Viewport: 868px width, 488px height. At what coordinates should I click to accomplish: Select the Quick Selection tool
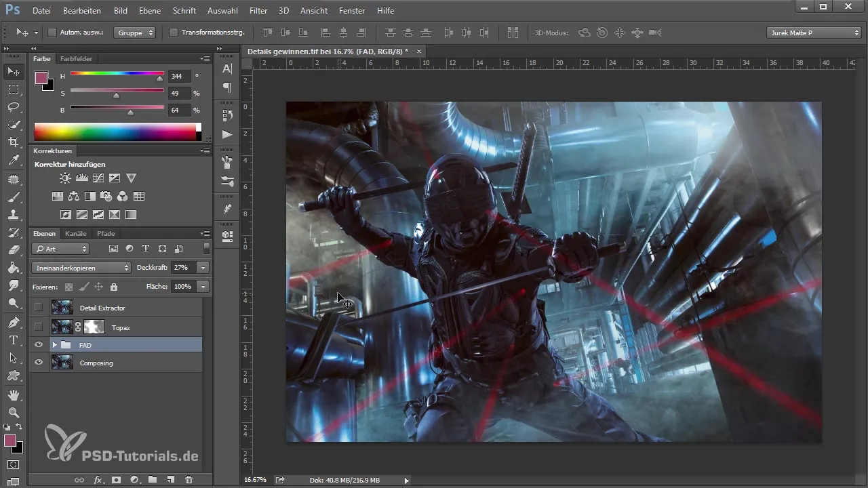click(x=14, y=124)
